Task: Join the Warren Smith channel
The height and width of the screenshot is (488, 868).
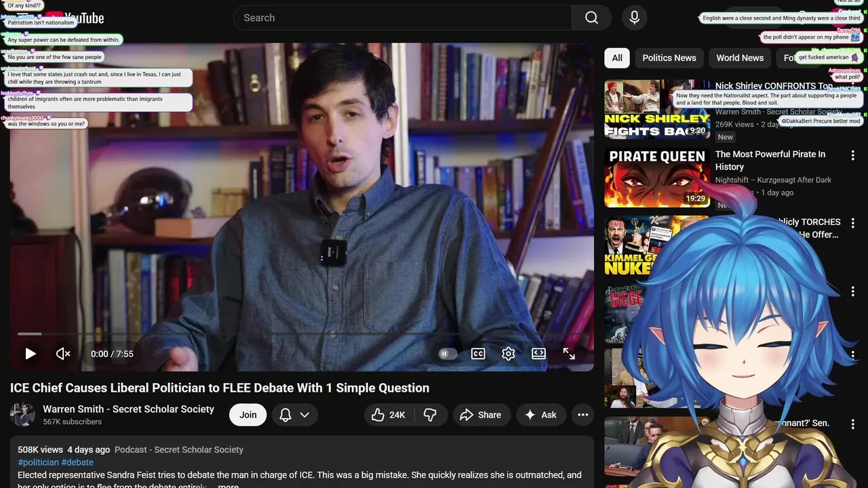Action: 248,415
